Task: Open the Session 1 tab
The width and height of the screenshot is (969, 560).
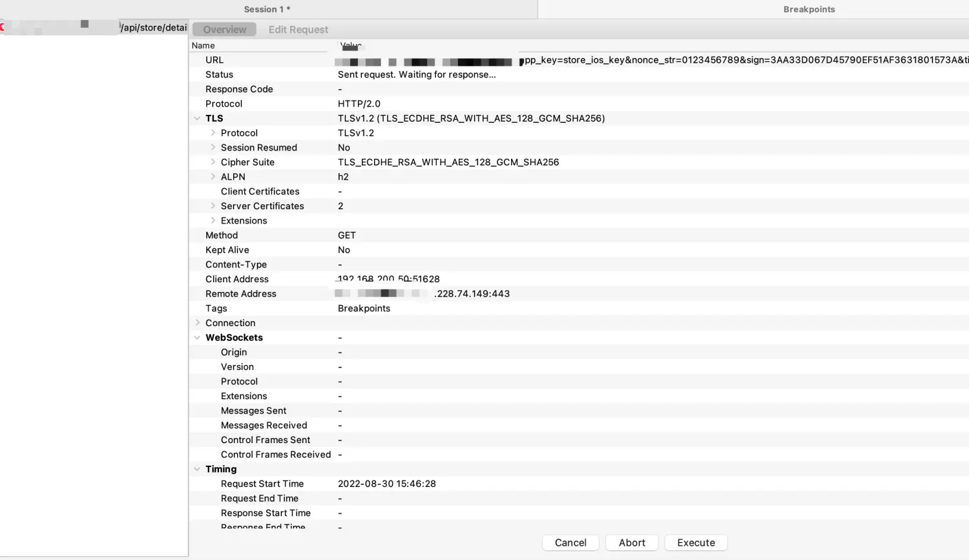Action: [x=267, y=9]
